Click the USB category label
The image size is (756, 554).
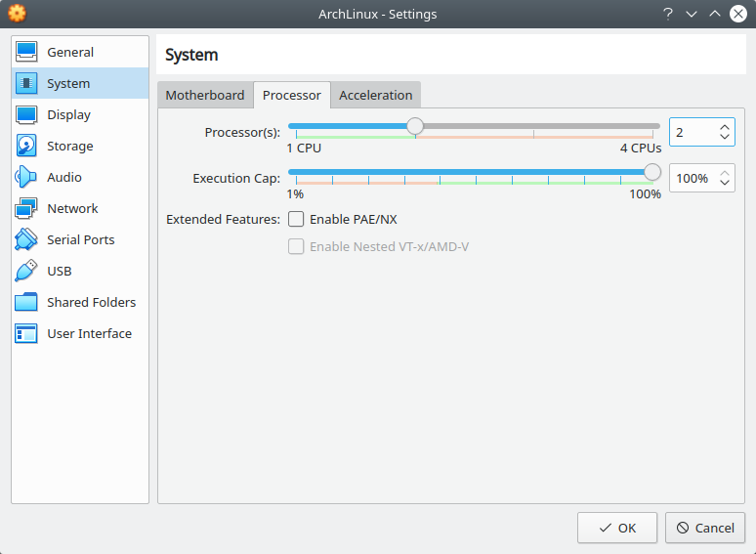click(60, 271)
